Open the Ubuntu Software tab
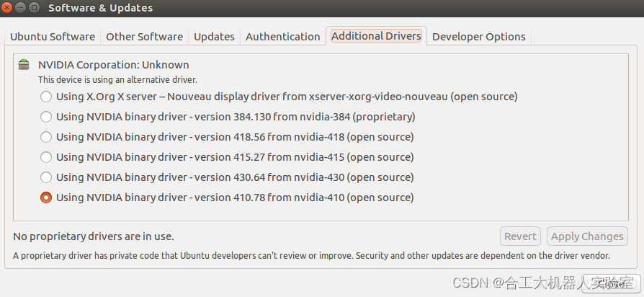Image resolution: width=644 pixels, height=297 pixels. point(53,37)
